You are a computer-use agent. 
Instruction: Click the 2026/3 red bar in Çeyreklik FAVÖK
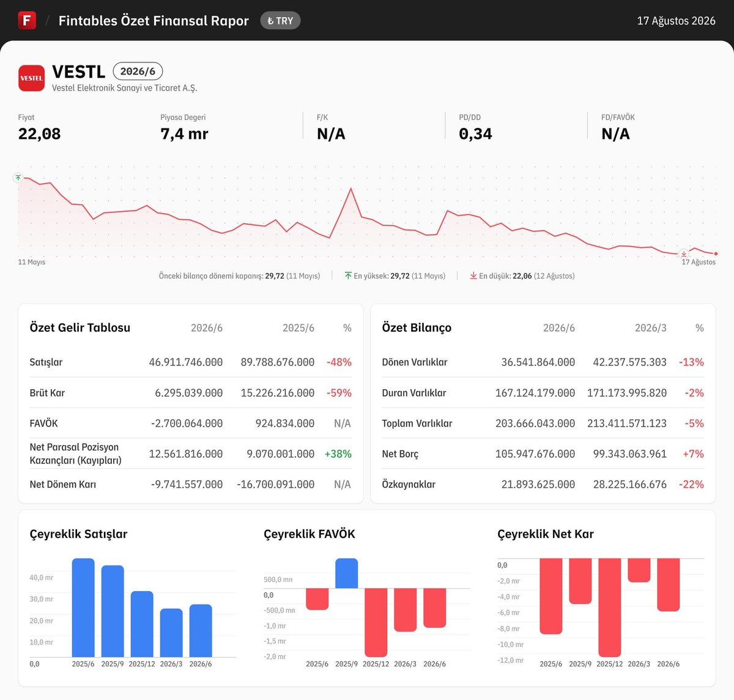tap(406, 610)
